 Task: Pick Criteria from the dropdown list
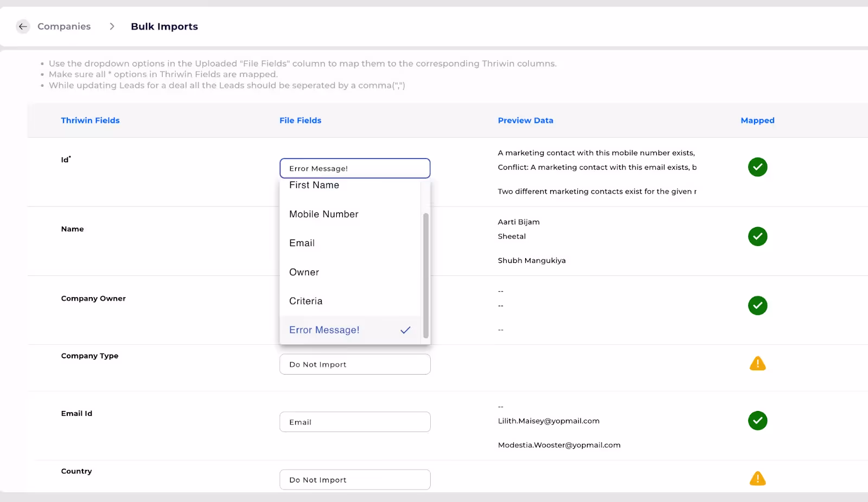350,301
